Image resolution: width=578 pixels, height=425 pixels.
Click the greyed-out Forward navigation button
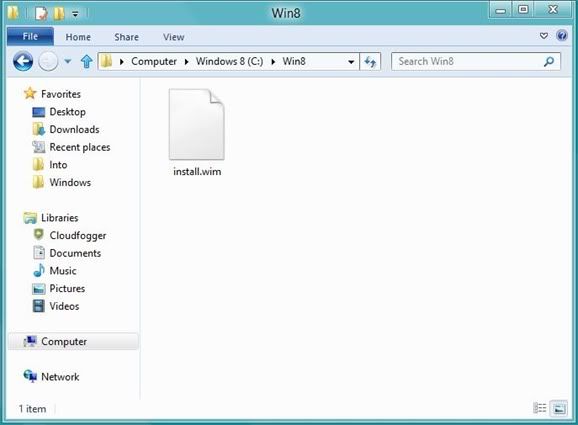click(x=48, y=61)
